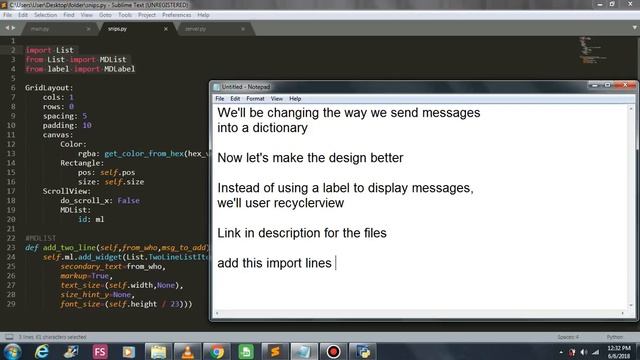This screenshot has width=640, height=360.
Task: Click line number 22 in Sublime's gutter
Action: tap(11, 238)
